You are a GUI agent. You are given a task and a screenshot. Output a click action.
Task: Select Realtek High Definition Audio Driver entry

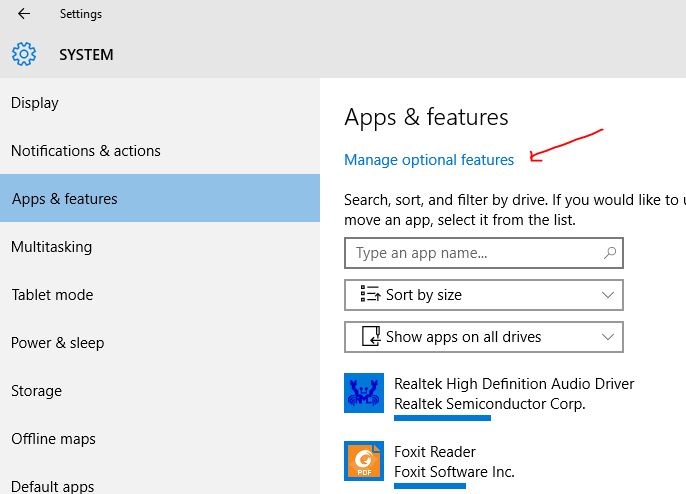tap(514, 384)
